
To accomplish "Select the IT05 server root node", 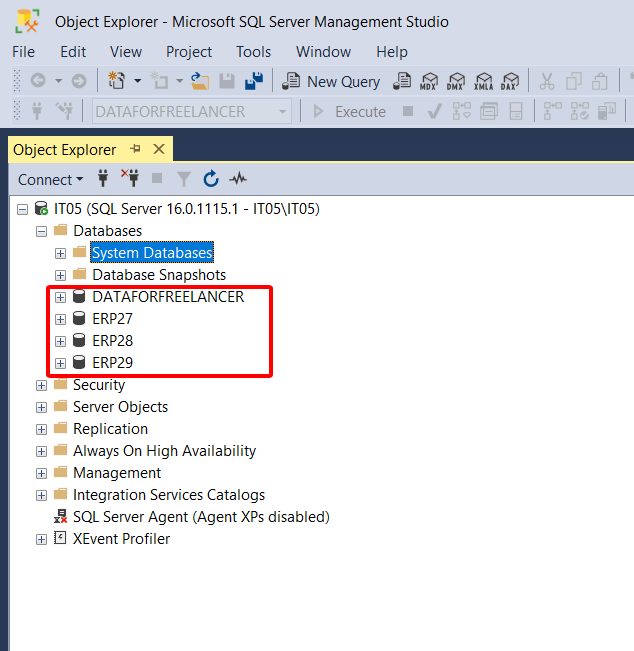I will point(187,209).
